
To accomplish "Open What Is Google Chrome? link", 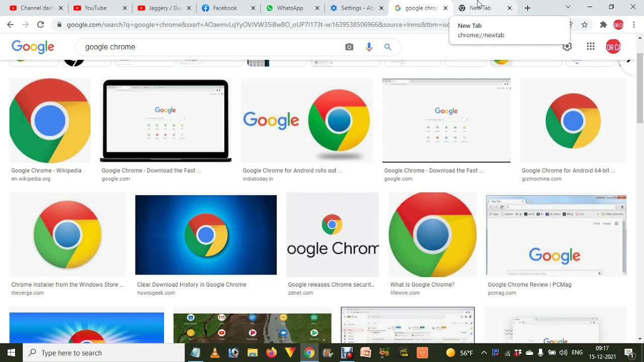I will (422, 285).
